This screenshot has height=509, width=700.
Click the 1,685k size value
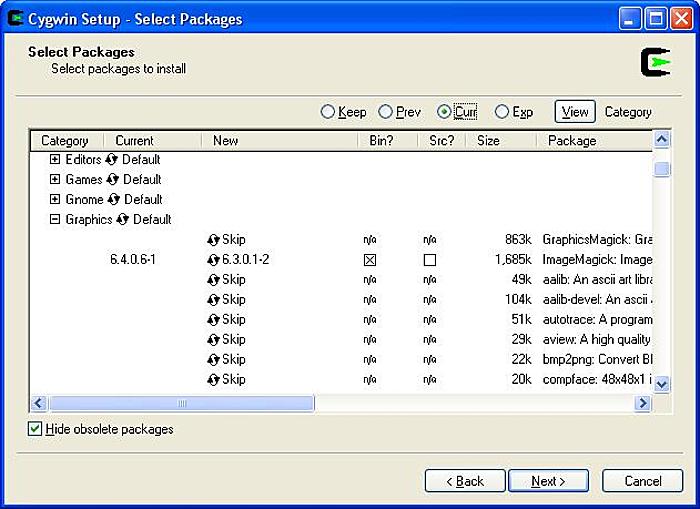(x=513, y=259)
